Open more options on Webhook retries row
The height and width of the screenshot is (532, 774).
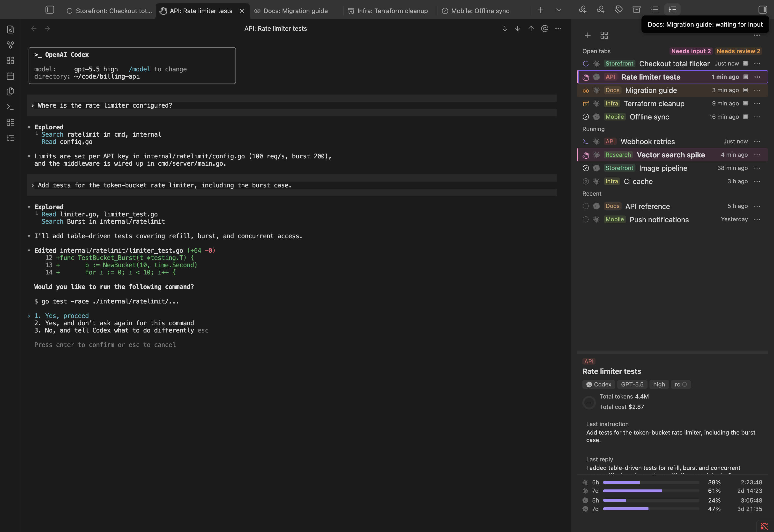pyautogui.click(x=757, y=141)
